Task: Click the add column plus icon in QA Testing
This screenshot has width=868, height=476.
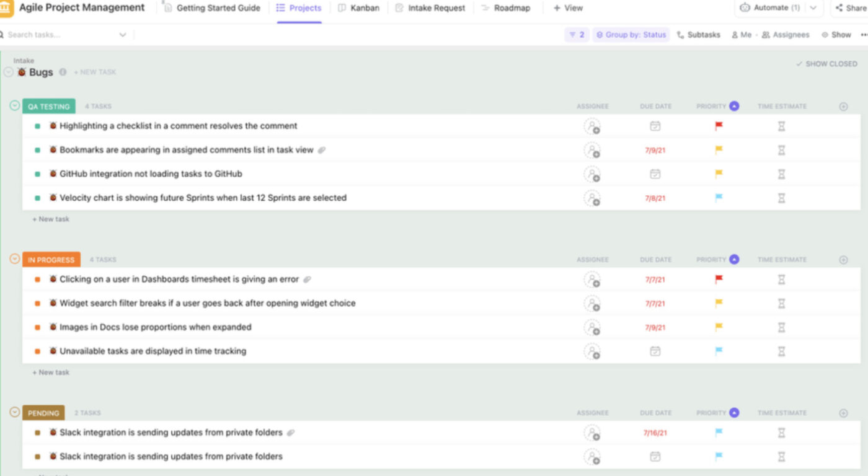Action: point(843,107)
